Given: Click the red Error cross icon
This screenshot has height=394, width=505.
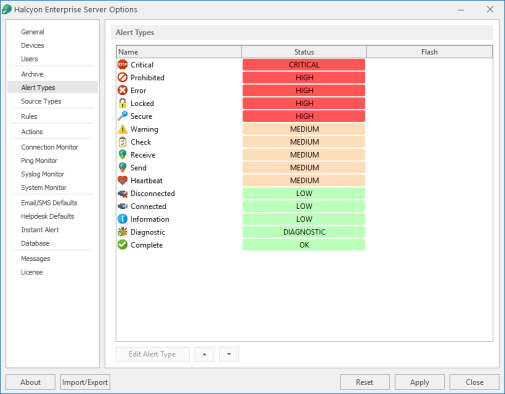Looking at the screenshot, I should 123,90.
